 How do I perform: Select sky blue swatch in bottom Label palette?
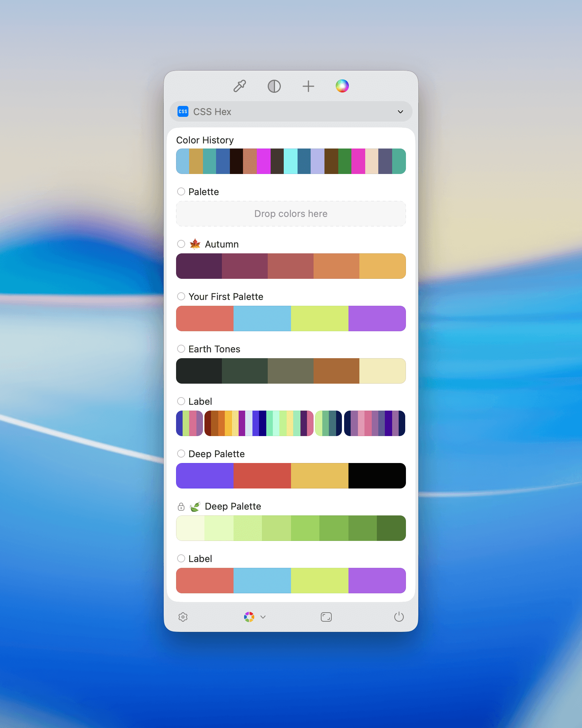[x=262, y=581]
